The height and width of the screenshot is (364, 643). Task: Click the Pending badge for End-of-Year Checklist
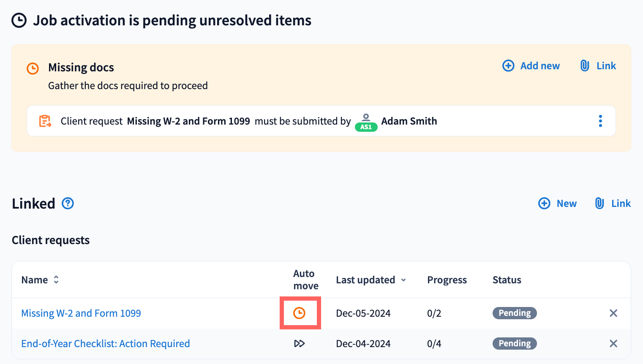pos(515,343)
